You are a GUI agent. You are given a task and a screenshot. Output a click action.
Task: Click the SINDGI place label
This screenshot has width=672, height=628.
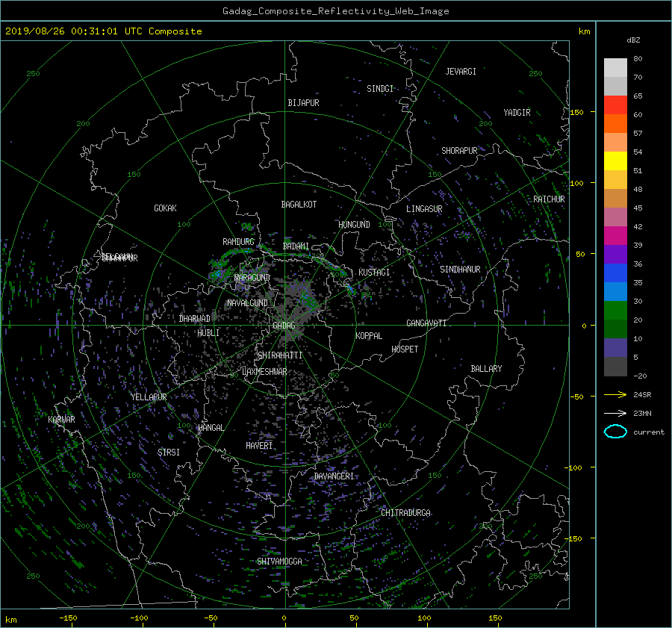(380, 89)
